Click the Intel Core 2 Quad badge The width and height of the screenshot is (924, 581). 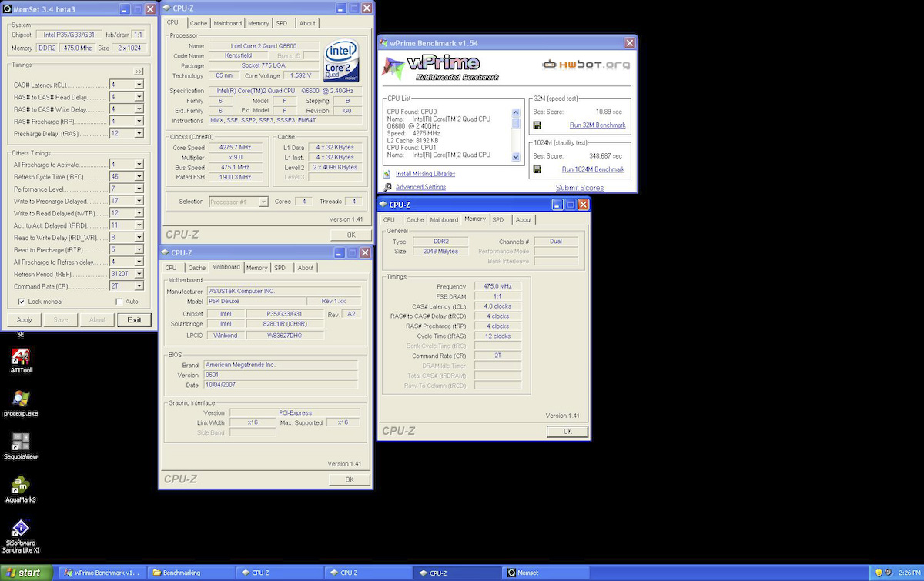pyautogui.click(x=343, y=59)
